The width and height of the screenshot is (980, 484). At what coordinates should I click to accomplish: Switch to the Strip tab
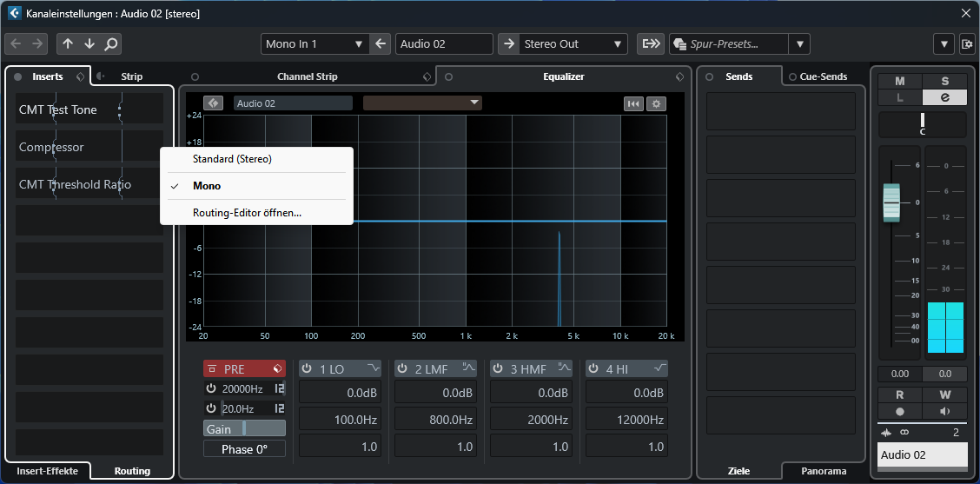tap(132, 76)
